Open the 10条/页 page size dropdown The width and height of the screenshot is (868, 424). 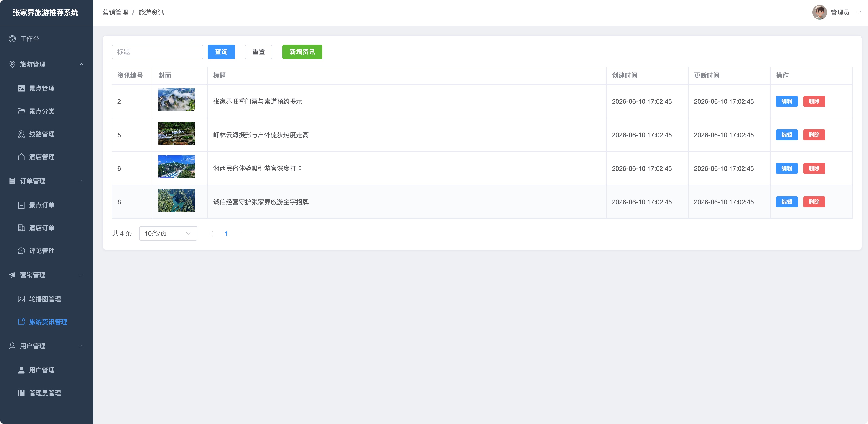[168, 233]
